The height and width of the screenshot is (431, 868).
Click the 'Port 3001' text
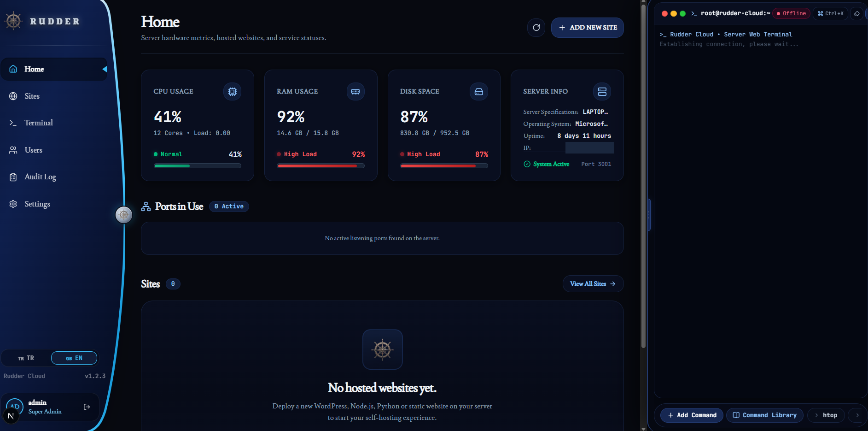point(596,164)
